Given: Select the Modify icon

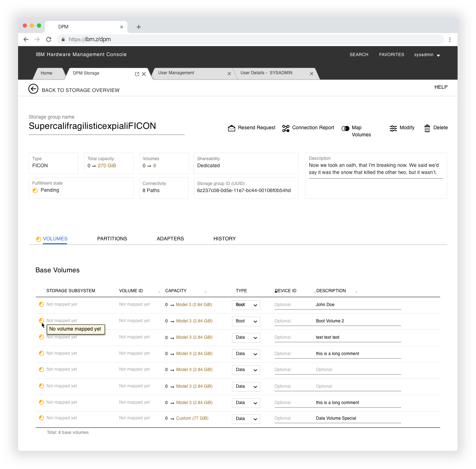Looking at the screenshot, I should click(393, 128).
